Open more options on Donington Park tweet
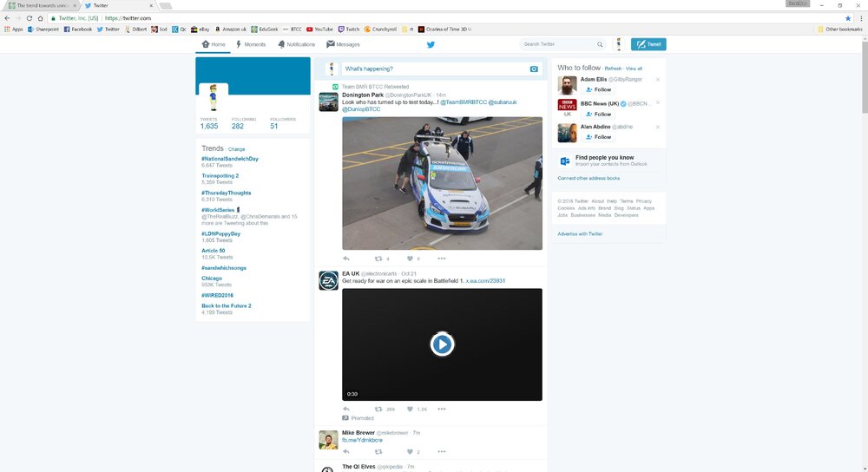 click(x=441, y=259)
